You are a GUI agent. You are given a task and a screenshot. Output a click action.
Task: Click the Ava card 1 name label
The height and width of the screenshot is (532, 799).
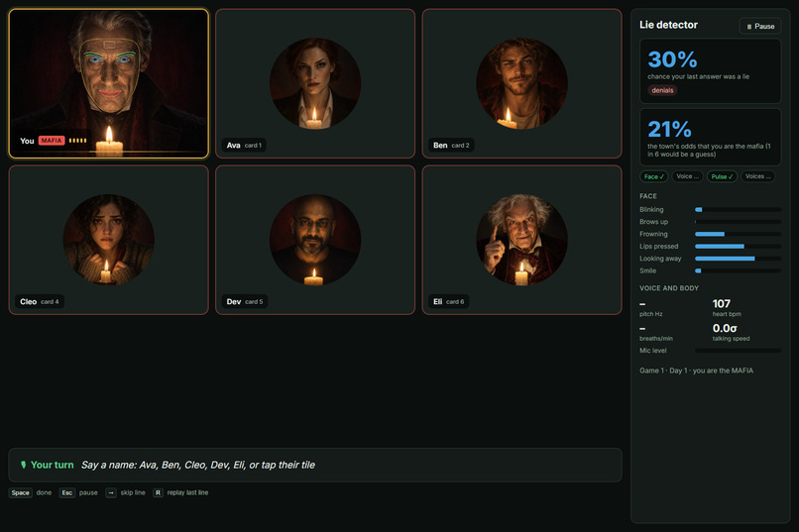[x=244, y=145]
